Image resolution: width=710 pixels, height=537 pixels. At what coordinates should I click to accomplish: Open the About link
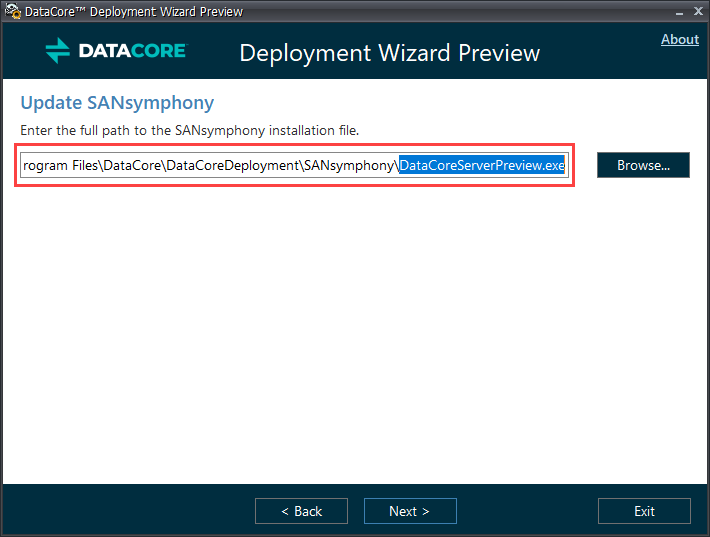tap(680, 39)
